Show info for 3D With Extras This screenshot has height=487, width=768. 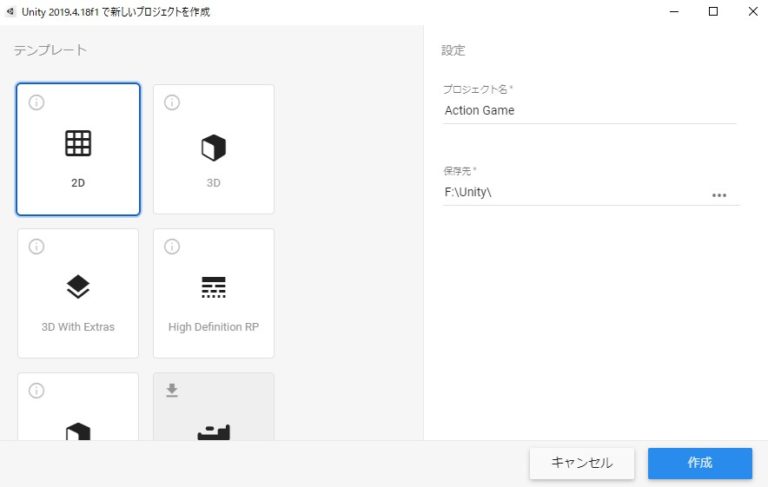click(37, 247)
